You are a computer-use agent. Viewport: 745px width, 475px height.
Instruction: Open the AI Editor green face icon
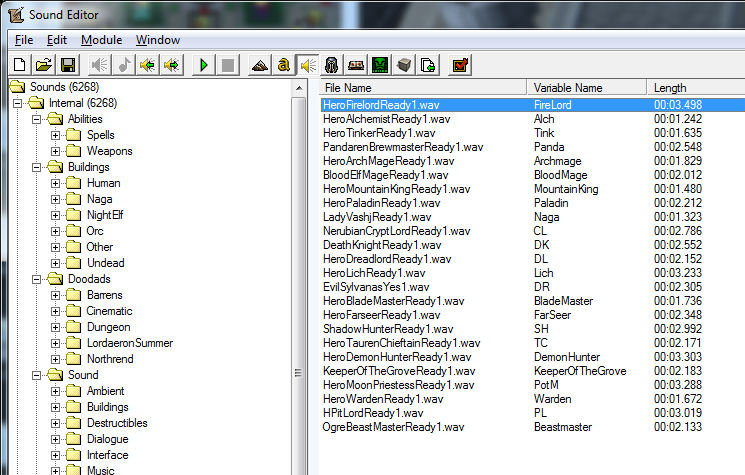[x=380, y=65]
